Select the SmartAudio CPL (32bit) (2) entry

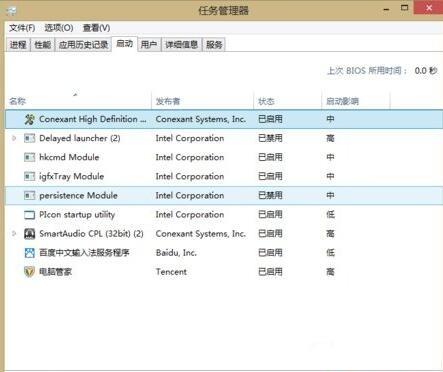pyautogui.click(x=91, y=234)
